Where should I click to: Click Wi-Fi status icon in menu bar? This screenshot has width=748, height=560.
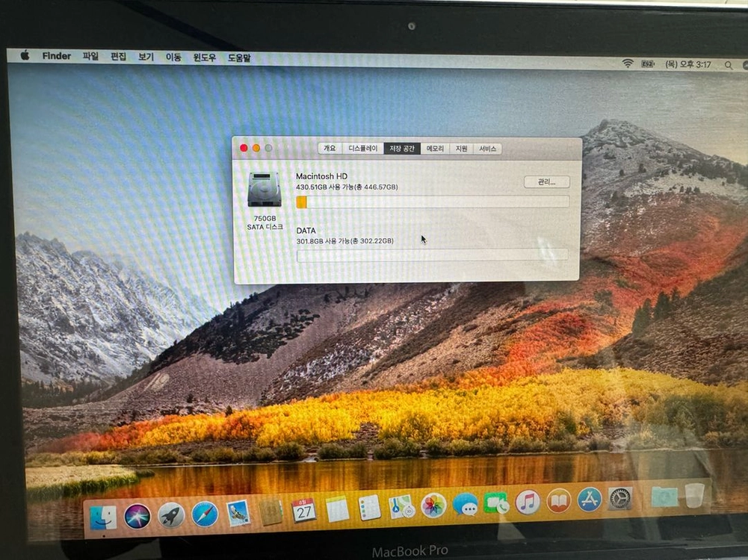(x=628, y=63)
